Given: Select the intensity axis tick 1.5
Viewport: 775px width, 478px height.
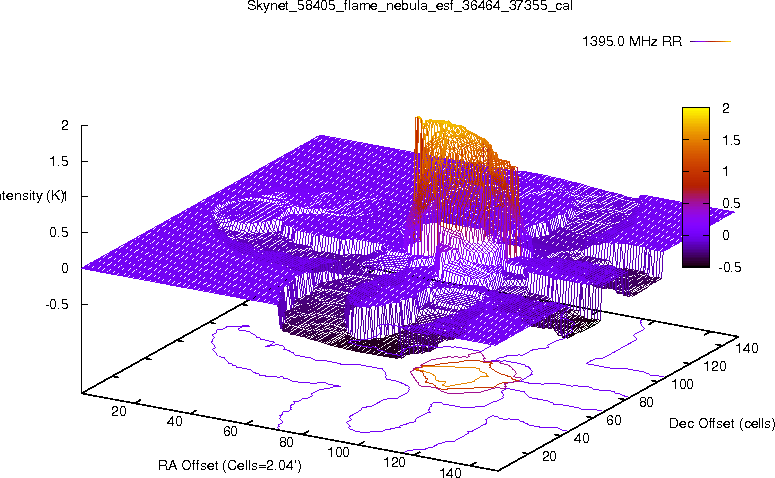Looking at the screenshot, I should pos(59,161).
